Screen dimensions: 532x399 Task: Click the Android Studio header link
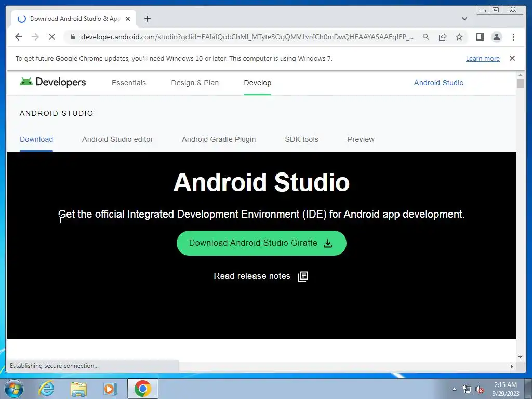438,83
